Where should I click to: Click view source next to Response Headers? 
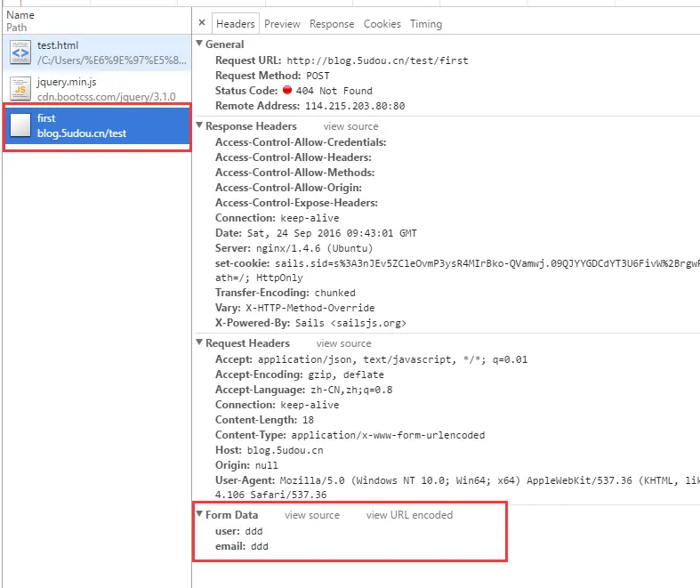pos(351,126)
